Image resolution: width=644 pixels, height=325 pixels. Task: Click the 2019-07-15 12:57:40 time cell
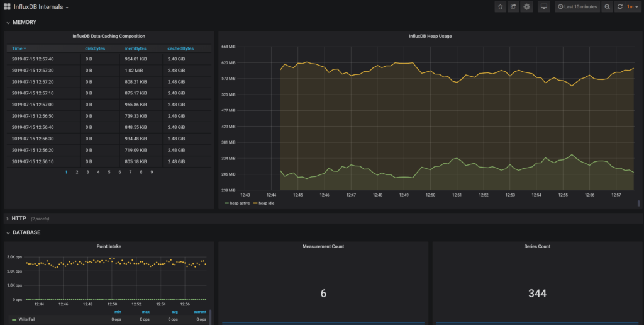[33, 59]
